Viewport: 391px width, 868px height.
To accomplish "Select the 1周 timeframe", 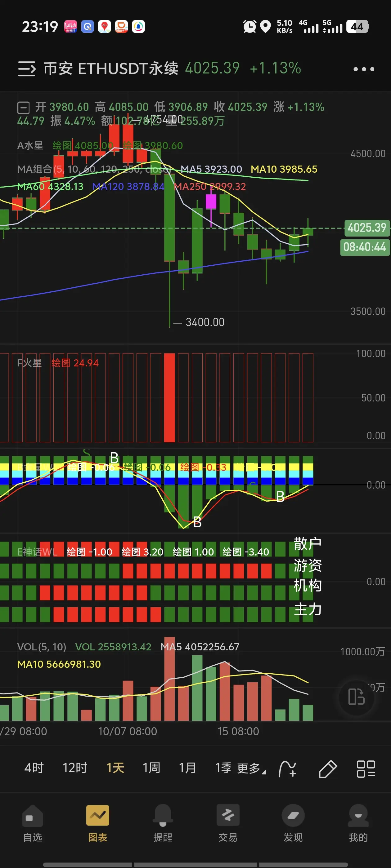I will point(151,768).
